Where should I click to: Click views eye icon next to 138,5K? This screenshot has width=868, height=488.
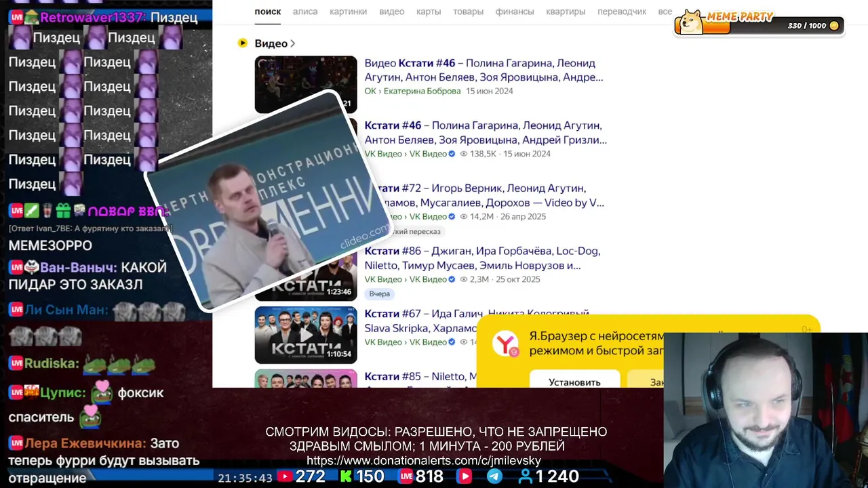point(464,154)
